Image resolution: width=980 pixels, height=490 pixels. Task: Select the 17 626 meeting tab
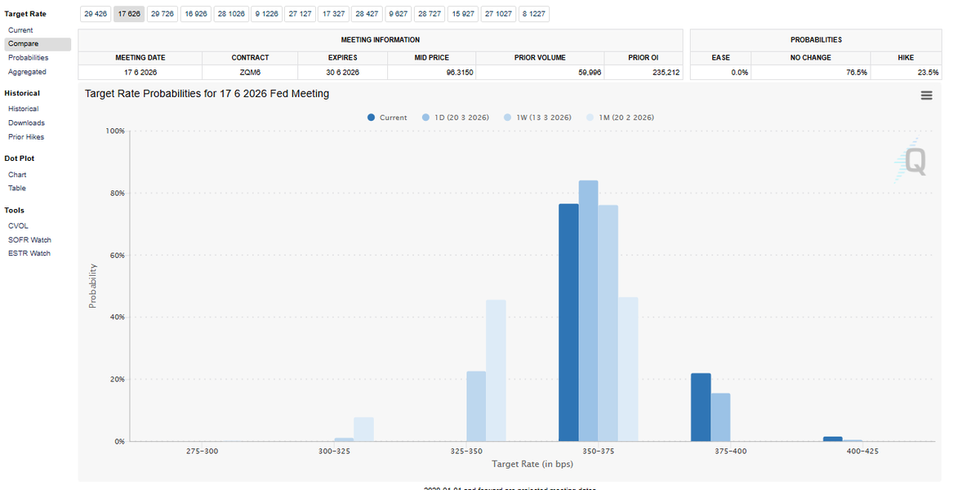pos(129,14)
